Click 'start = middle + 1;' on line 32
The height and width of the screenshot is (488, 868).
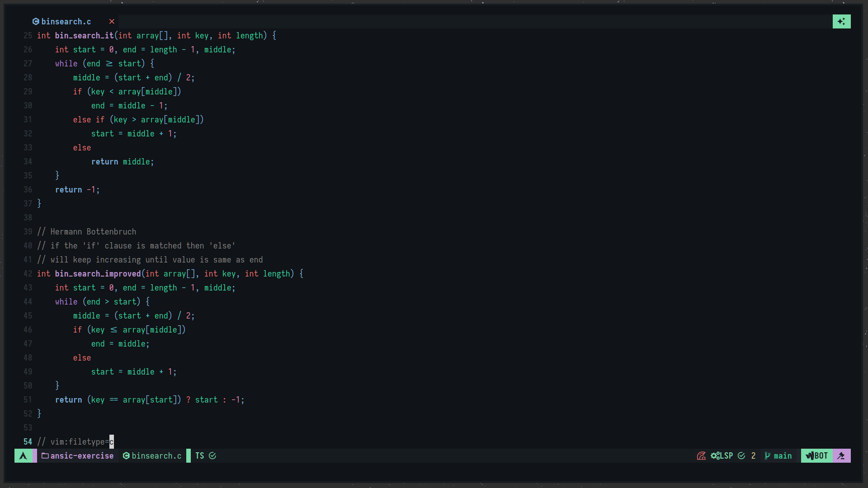pyautogui.click(x=134, y=133)
